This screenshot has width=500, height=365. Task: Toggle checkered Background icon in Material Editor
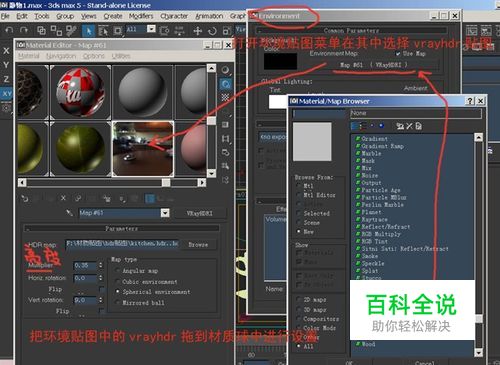[225, 97]
